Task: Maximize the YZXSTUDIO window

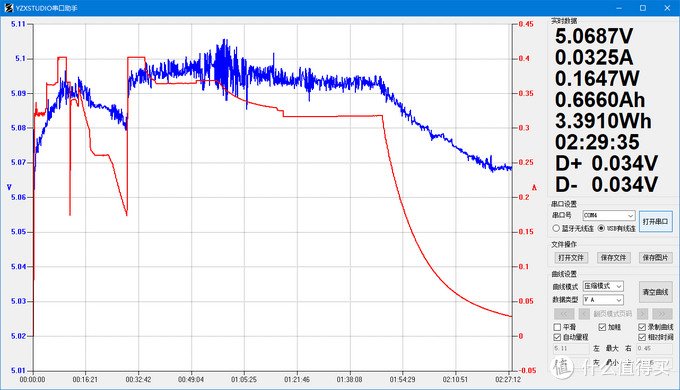Action: click(x=643, y=8)
